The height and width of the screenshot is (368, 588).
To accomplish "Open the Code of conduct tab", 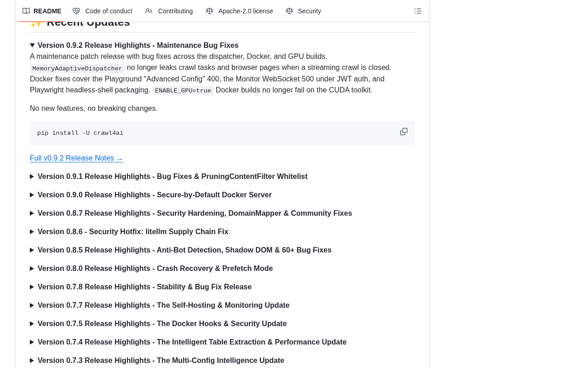I will (x=102, y=11).
